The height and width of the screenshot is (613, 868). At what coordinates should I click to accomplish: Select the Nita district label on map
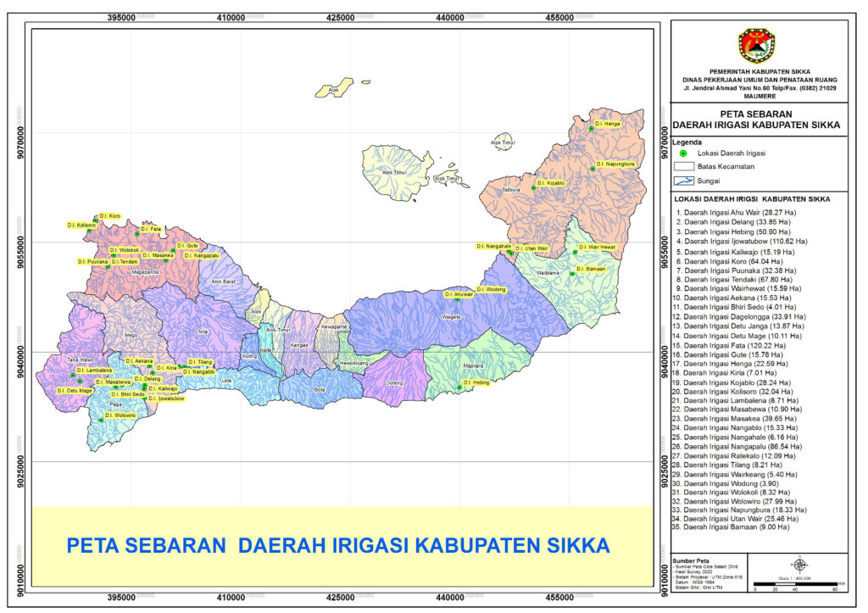pyautogui.click(x=203, y=332)
